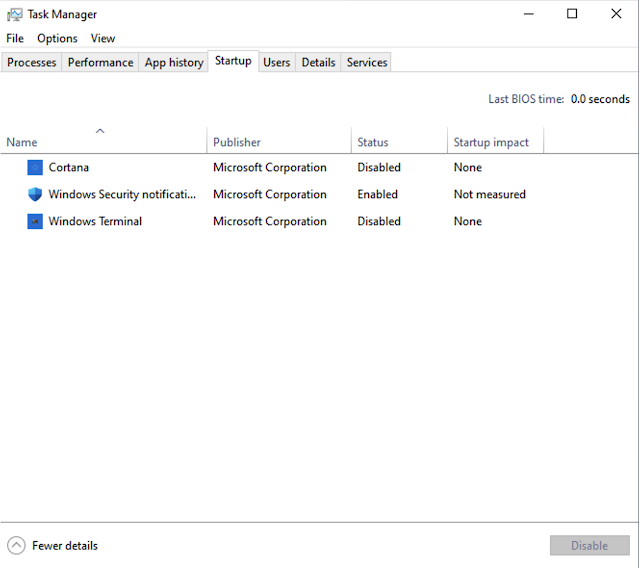Click Windows Terminal's None startup impact cell
Screen dimensions: 639x568
coord(468,221)
